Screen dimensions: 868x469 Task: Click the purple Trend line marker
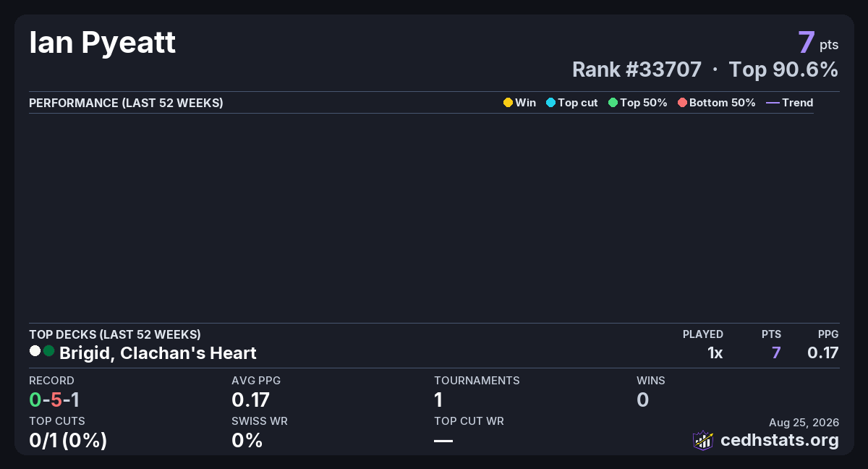click(x=773, y=103)
